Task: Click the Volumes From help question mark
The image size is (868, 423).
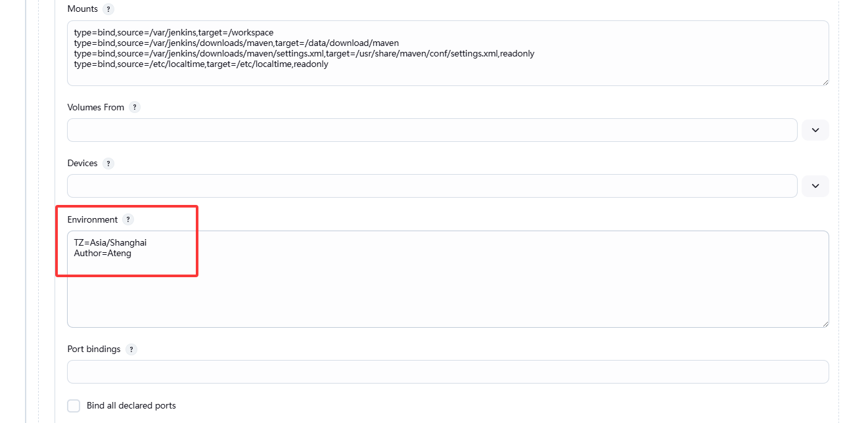Action: pos(135,107)
